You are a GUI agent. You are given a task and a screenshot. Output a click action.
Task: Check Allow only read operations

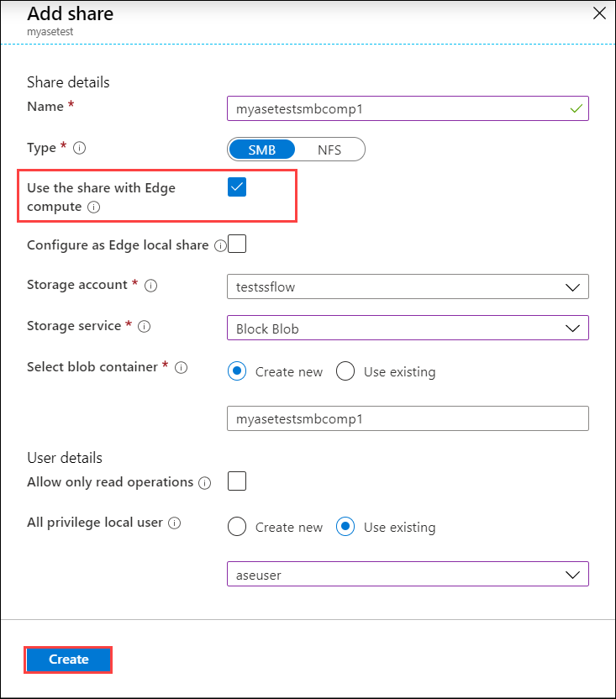pos(236,481)
